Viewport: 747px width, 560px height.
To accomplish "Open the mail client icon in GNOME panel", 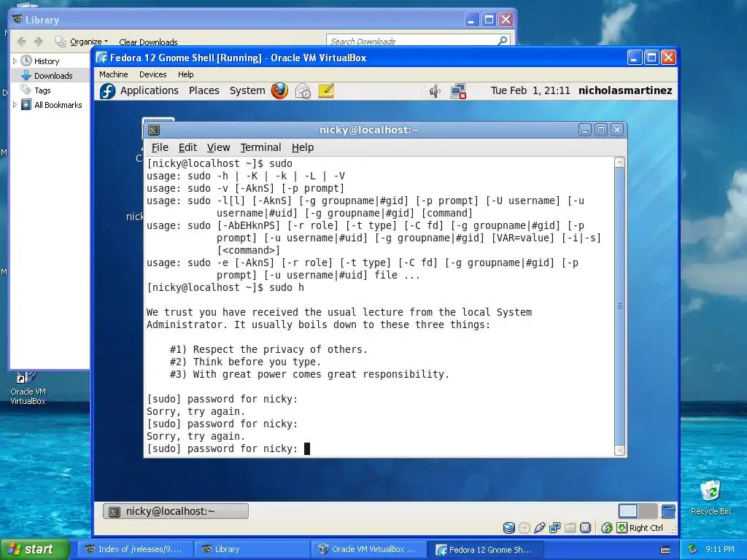I will tap(303, 90).
